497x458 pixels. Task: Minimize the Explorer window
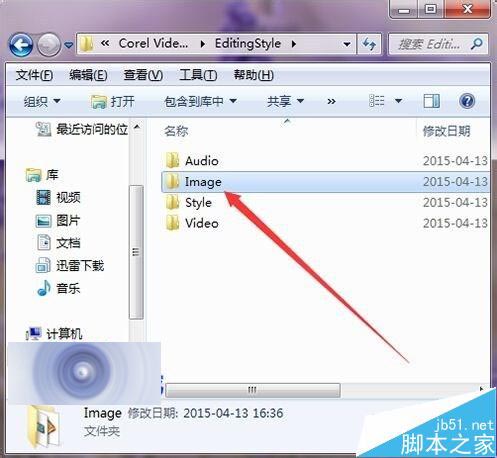(x=404, y=9)
